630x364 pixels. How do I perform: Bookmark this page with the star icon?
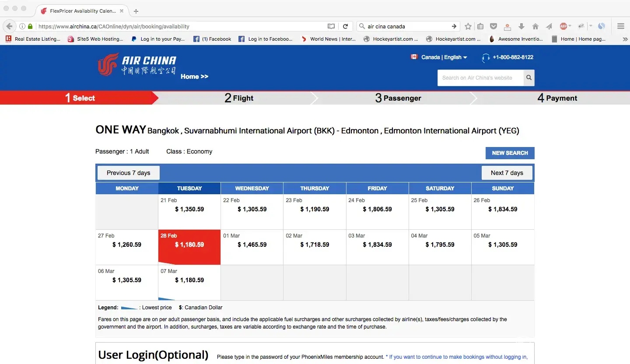(x=468, y=26)
